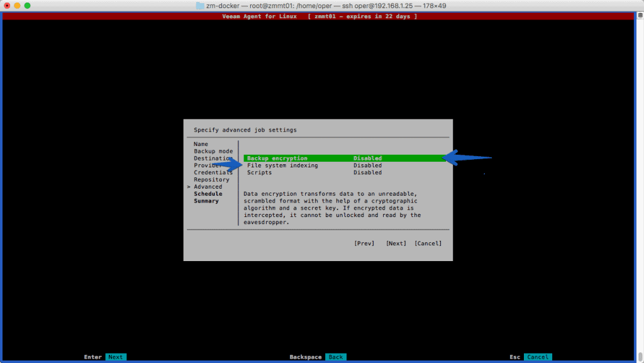Click the data encryption description text

[x=332, y=208]
